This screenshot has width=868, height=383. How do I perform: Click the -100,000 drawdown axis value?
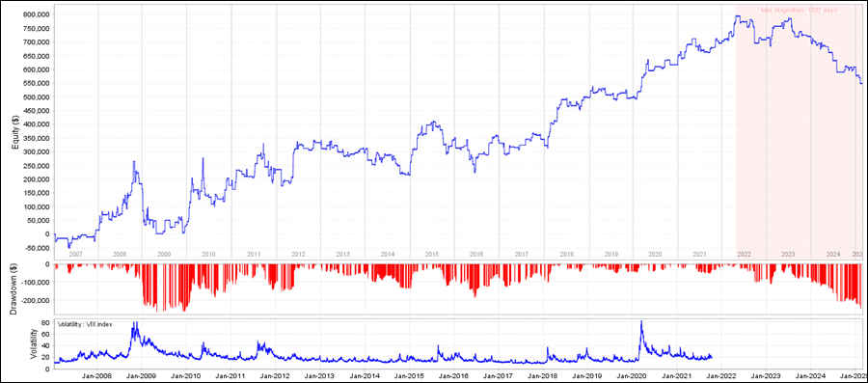pos(35,283)
